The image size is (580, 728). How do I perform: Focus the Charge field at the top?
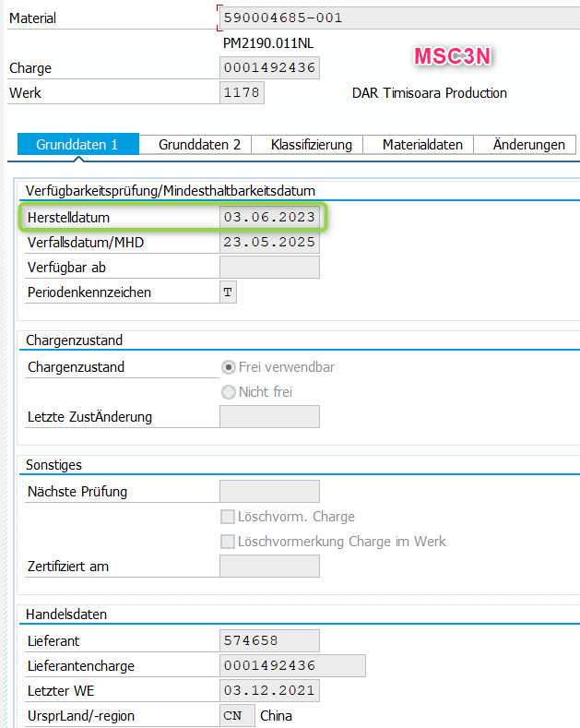click(269, 68)
